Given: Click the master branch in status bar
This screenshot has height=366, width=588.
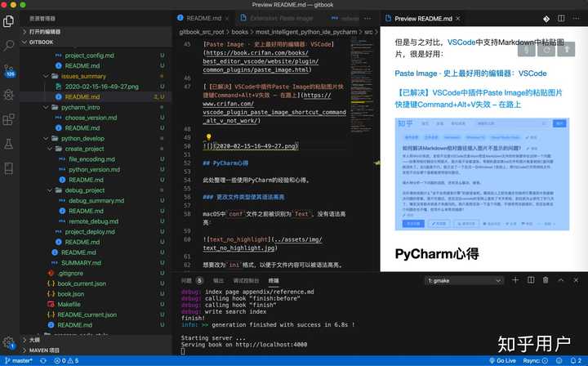Looking at the screenshot, I should 19,361.
